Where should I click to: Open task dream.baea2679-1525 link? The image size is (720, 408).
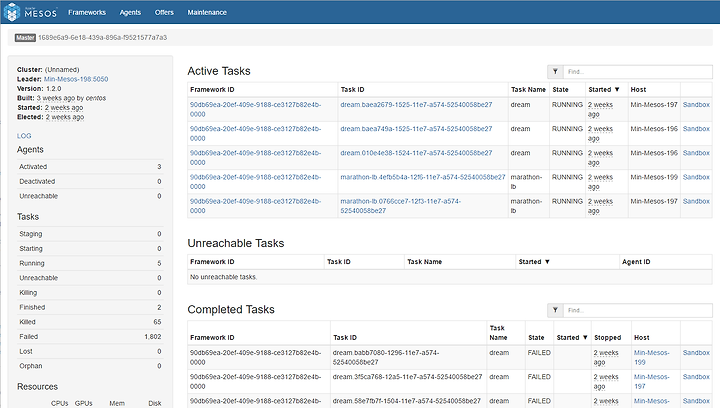pos(416,105)
